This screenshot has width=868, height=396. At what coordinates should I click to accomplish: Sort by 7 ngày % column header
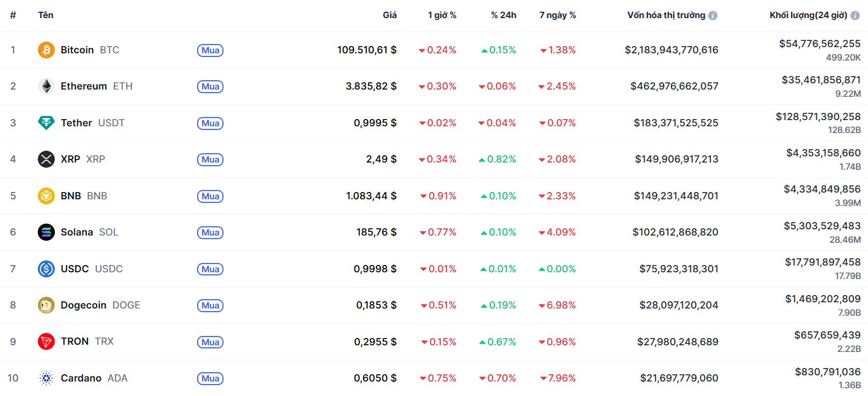click(x=558, y=16)
